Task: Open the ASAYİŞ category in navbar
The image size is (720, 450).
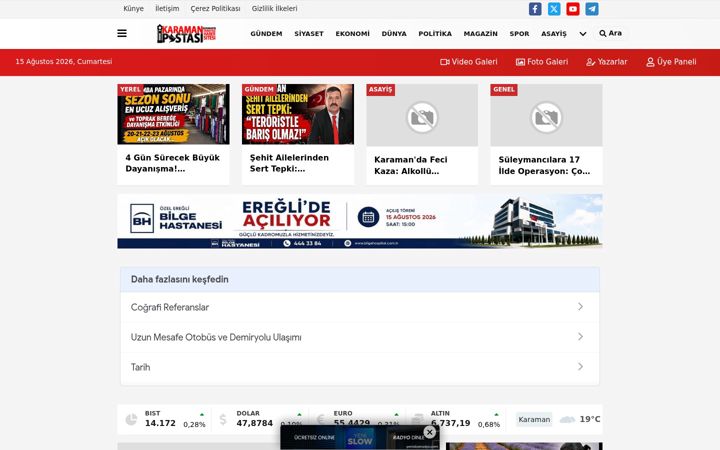Action: tap(554, 34)
